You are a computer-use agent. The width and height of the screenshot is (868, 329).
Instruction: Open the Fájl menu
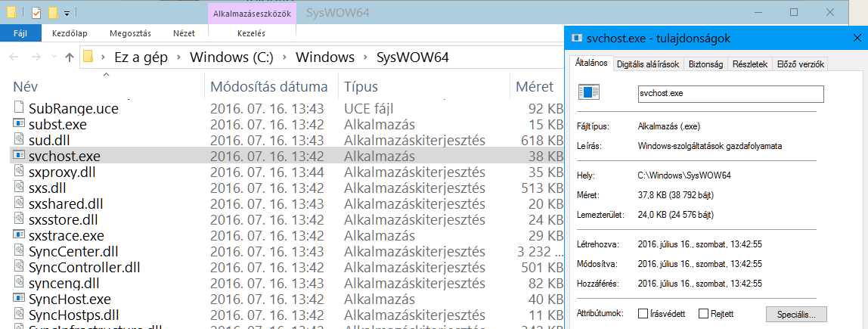pos(20,33)
